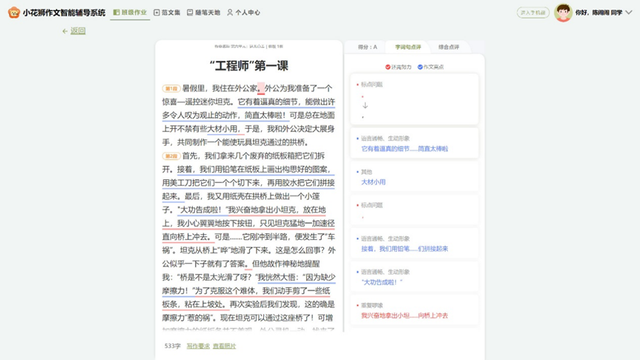Click underlined '它有着逼真的细节' in the essay
640x360 pixels.
pyautogui.click(x=267, y=102)
